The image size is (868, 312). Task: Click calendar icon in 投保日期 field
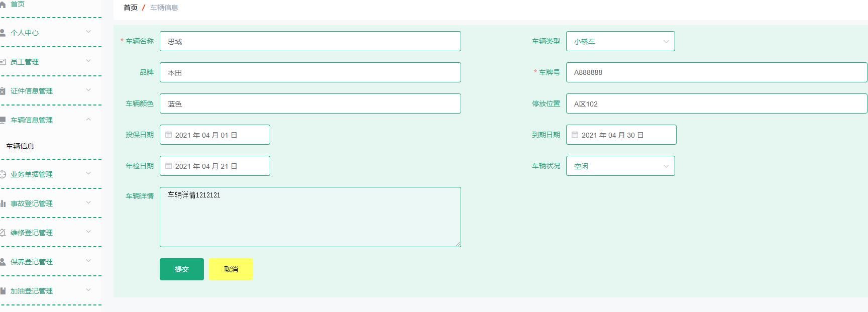coord(169,135)
